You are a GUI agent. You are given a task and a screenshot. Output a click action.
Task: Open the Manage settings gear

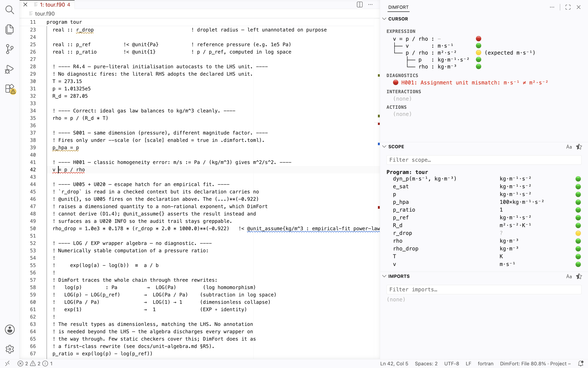coord(10,349)
